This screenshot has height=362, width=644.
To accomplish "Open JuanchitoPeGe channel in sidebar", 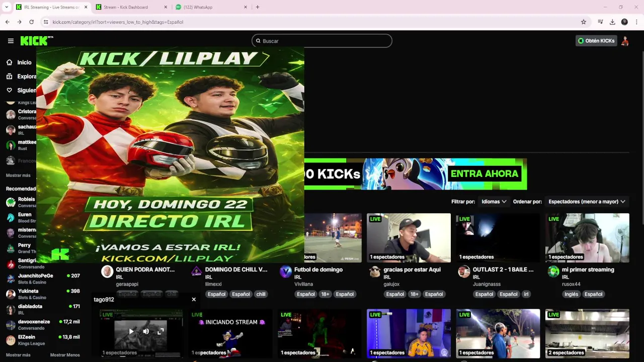I will [43, 279].
